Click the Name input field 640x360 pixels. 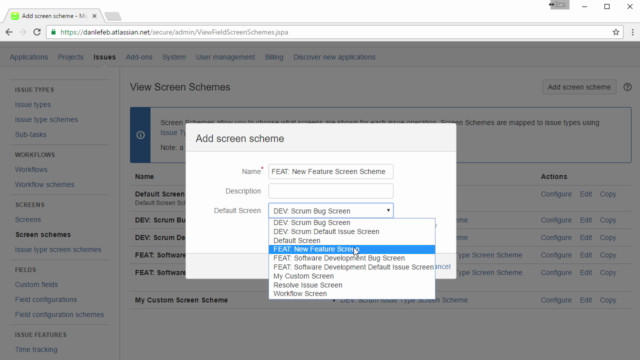coord(331,171)
